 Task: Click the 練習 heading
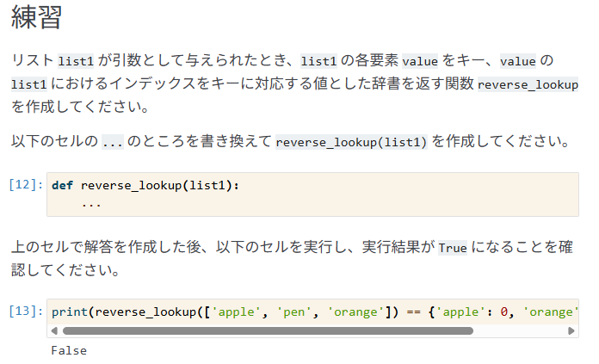tap(36, 17)
